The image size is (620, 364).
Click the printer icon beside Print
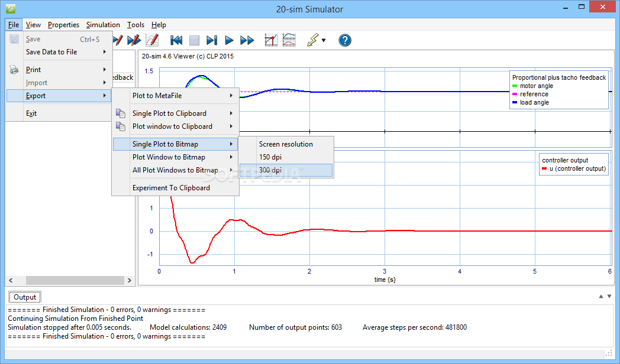point(14,70)
